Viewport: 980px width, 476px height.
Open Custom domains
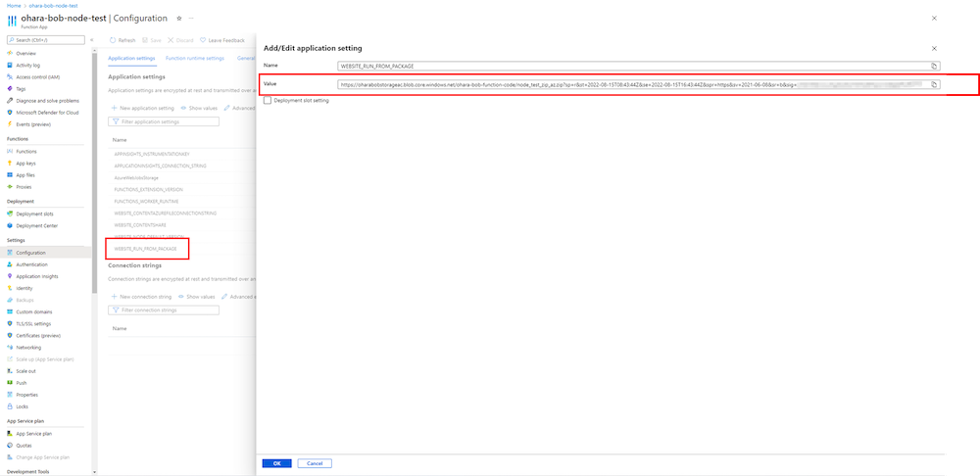point(33,311)
